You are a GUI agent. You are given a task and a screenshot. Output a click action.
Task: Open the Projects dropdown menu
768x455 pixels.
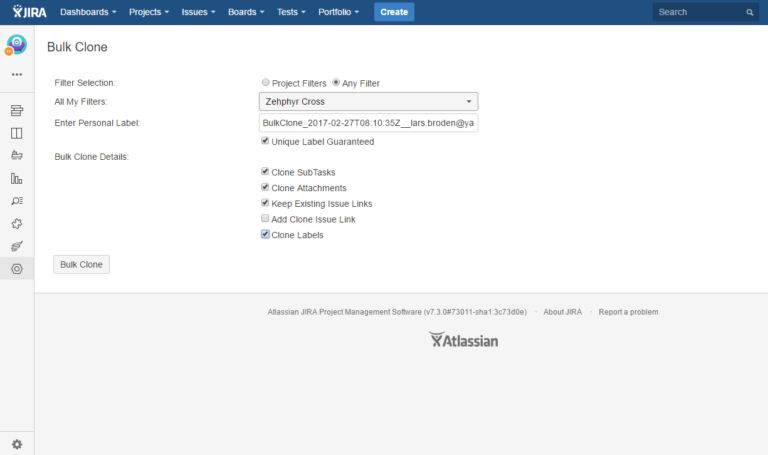click(149, 12)
